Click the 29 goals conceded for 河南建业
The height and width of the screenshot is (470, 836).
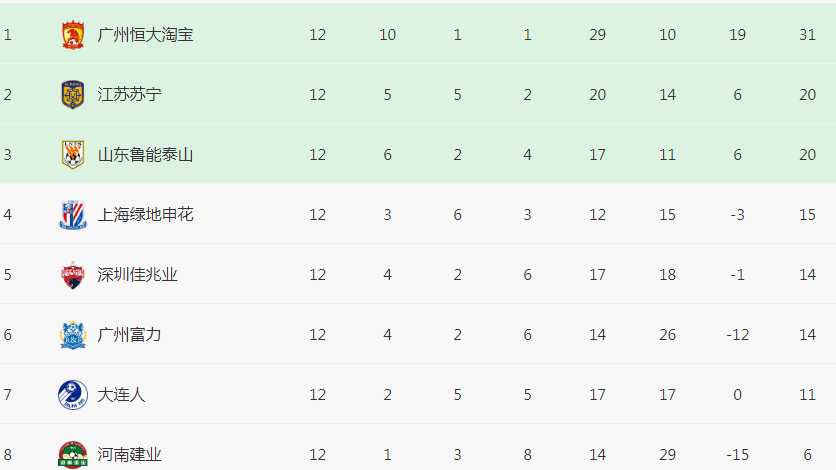click(668, 455)
